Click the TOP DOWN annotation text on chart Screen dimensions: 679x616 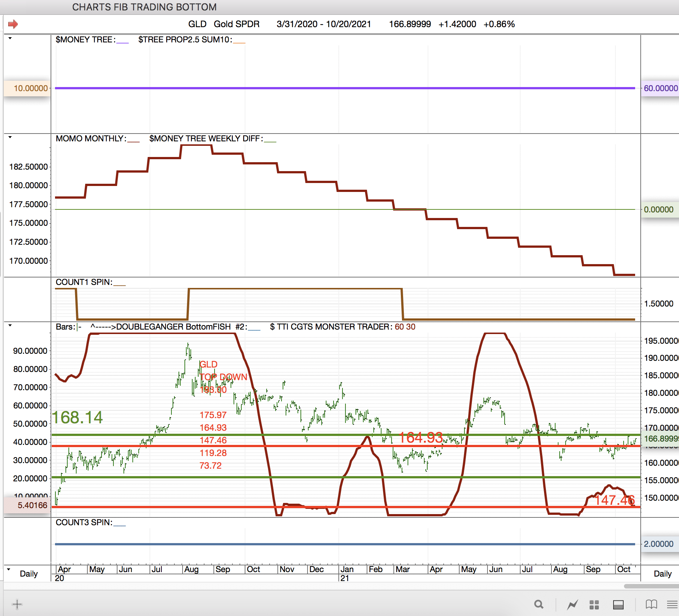pyautogui.click(x=223, y=377)
